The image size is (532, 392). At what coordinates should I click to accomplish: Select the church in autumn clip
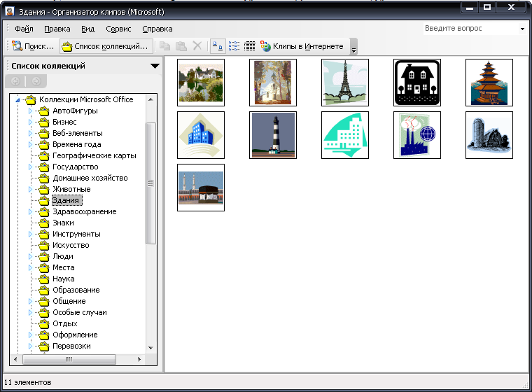coord(273,83)
